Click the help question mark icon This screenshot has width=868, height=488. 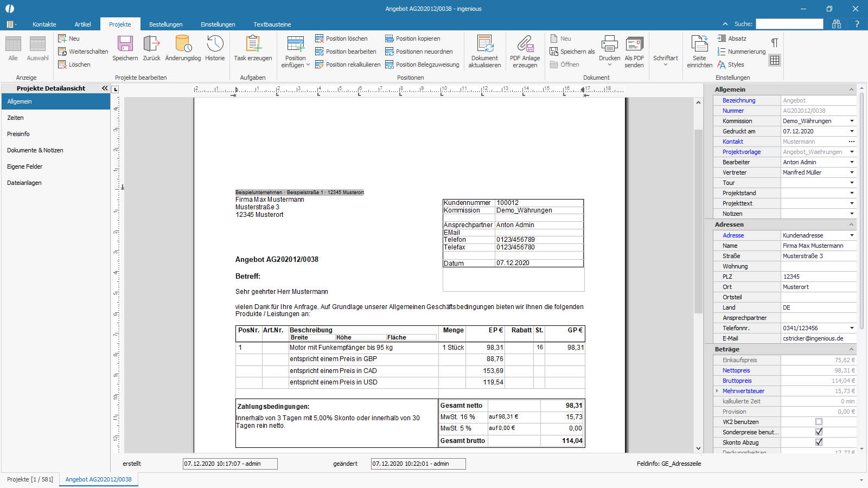click(x=857, y=24)
